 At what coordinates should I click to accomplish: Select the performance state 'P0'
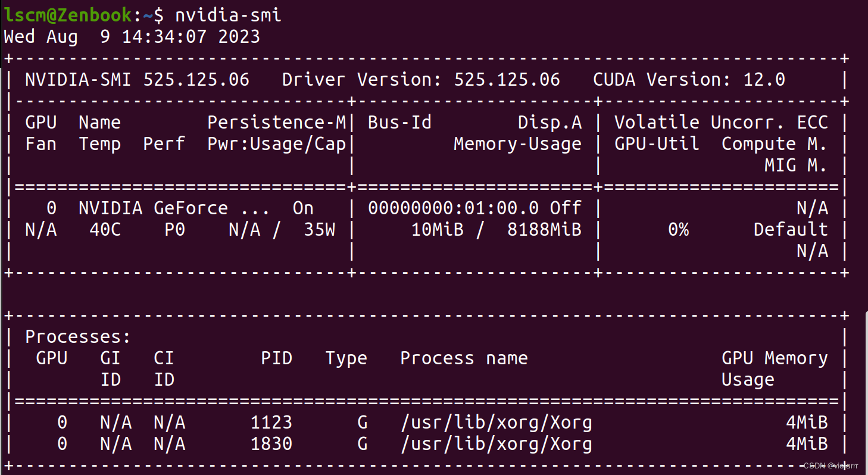174,230
